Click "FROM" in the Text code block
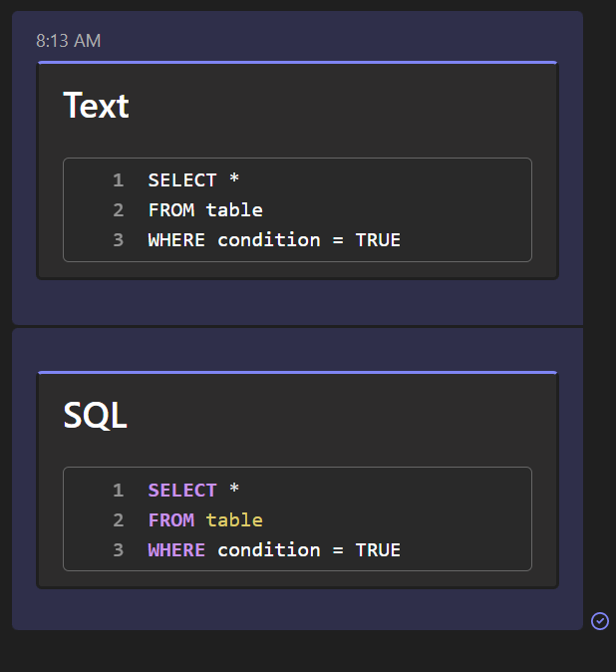The height and width of the screenshot is (672, 616). coord(170,210)
